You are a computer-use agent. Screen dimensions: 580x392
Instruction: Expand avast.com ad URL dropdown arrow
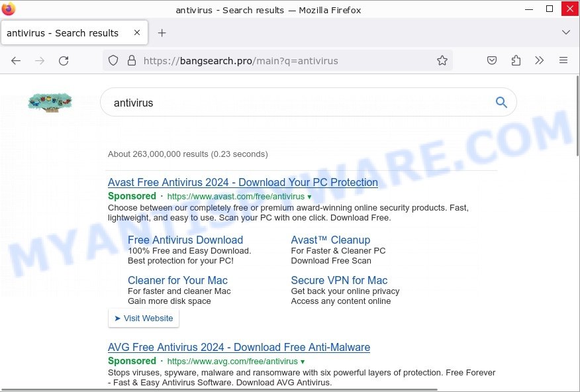click(309, 197)
